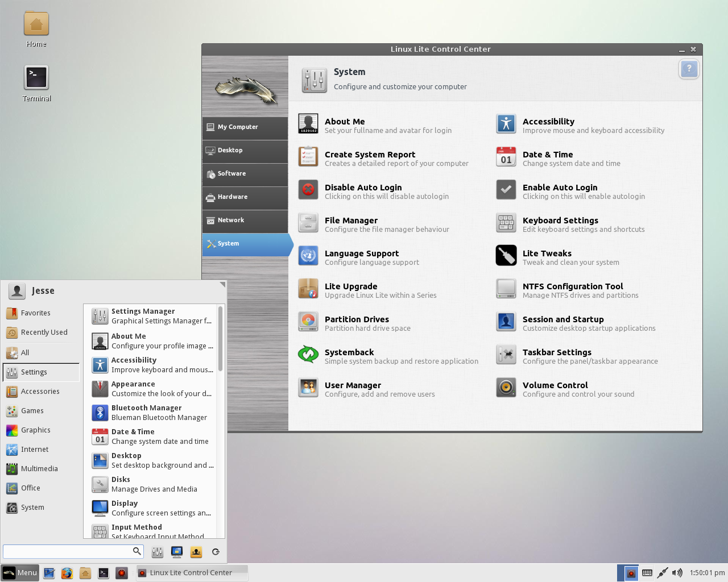Open the Lite Tweaks brush icon
The image size is (728, 582).
coord(506,256)
